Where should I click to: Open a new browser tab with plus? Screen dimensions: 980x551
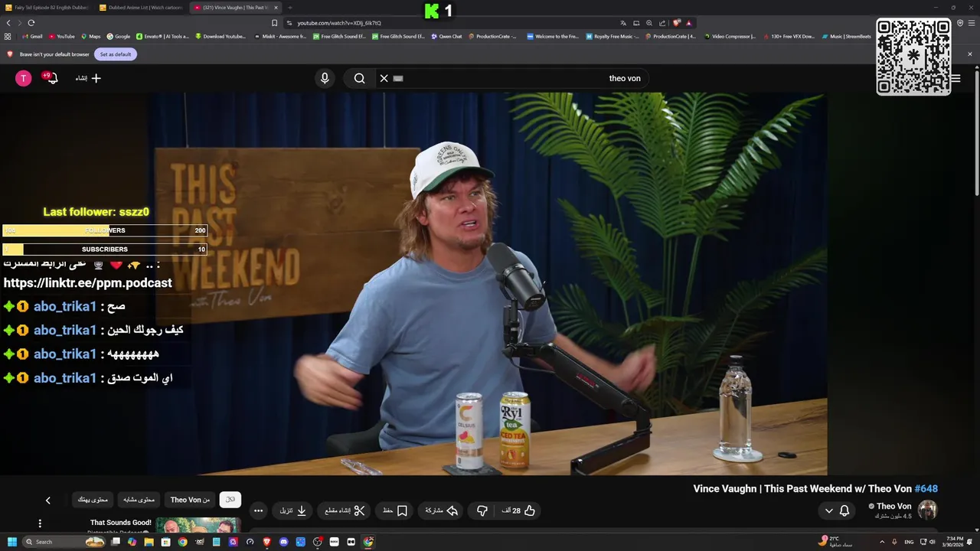pyautogui.click(x=289, y=8)
